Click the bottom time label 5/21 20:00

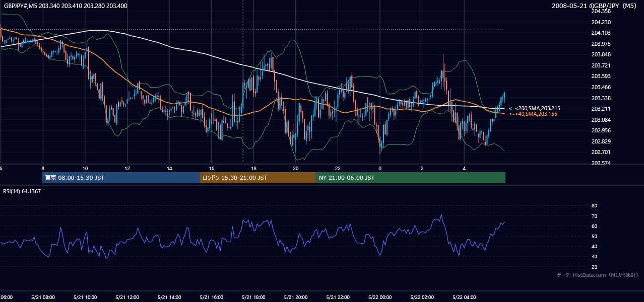(295, 297)
